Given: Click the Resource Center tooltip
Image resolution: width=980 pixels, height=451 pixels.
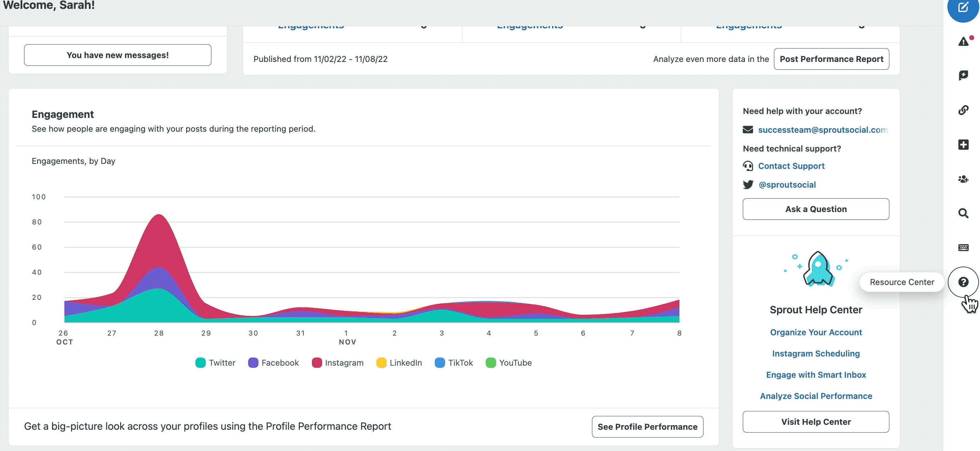Looking at the screenshot, I should [x=901, y=282].
